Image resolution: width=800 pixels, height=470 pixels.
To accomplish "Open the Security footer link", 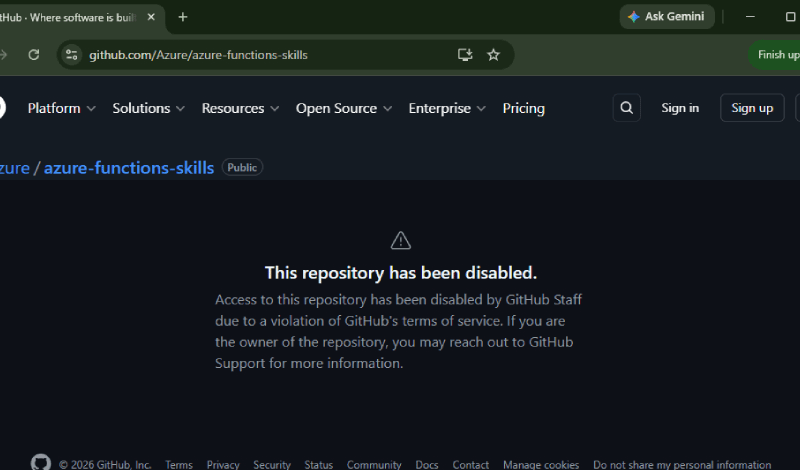I will (272, 464).
